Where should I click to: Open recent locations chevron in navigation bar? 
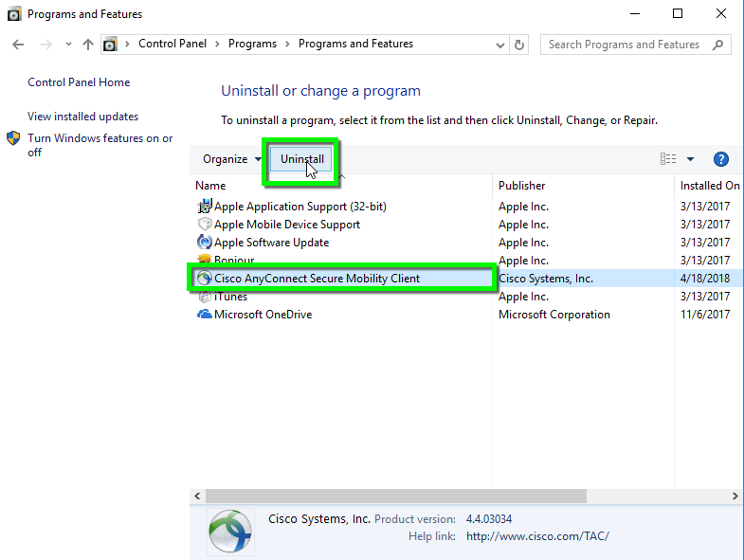click(68, 45)
